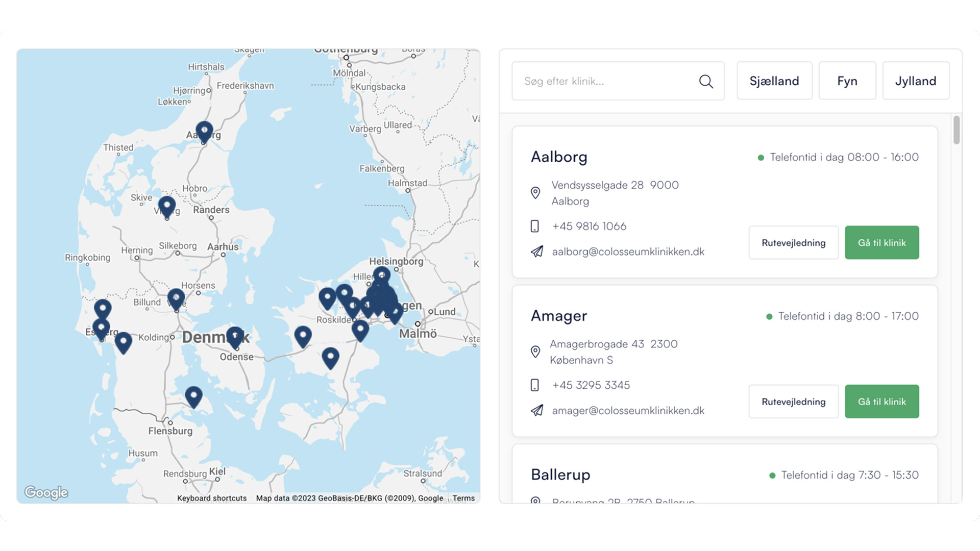Click the Søg efter klinik search field

(x=618, y=81)
